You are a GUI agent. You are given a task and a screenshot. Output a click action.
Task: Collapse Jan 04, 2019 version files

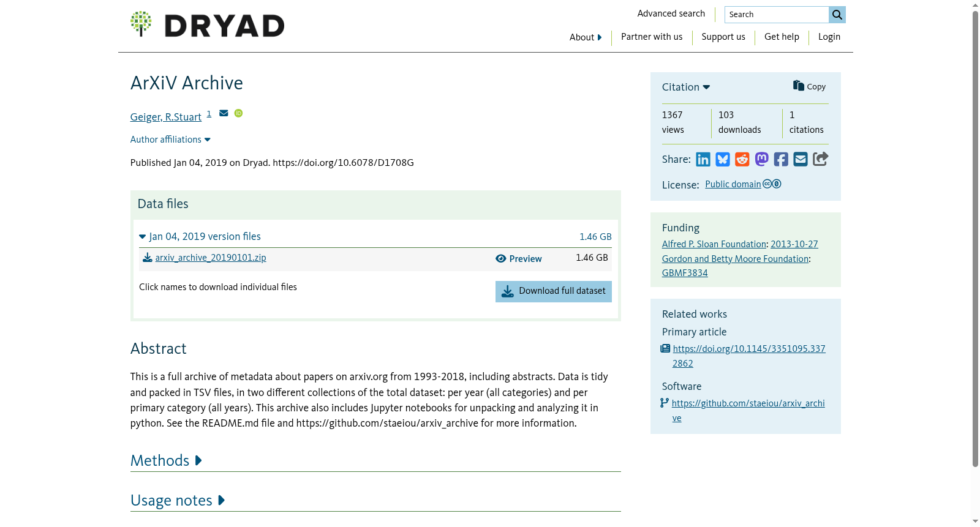200,236
